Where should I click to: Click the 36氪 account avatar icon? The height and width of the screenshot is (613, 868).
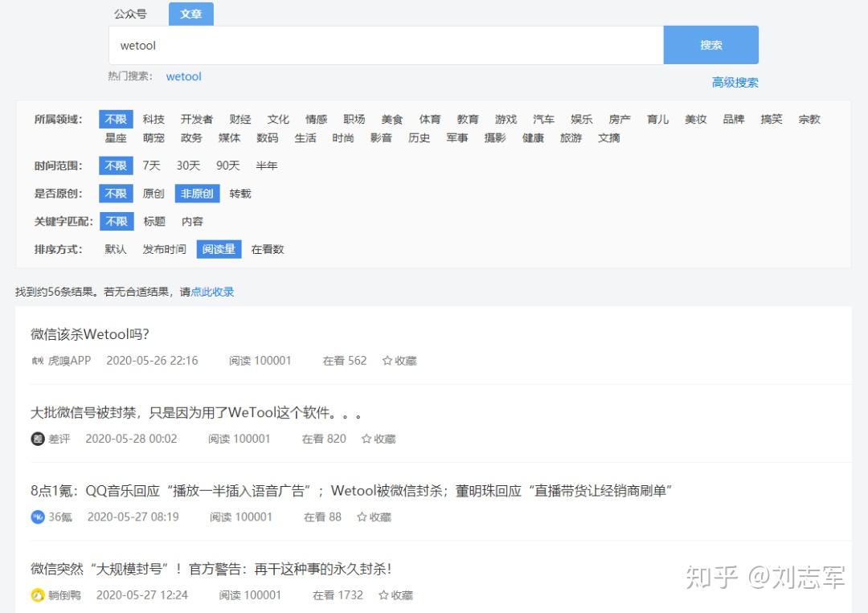(37, 517)
